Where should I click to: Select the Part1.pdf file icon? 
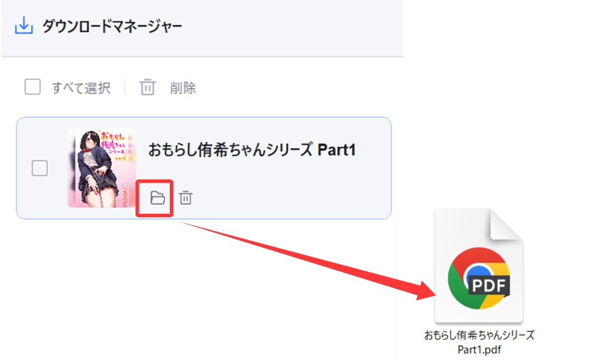[478, 269]
